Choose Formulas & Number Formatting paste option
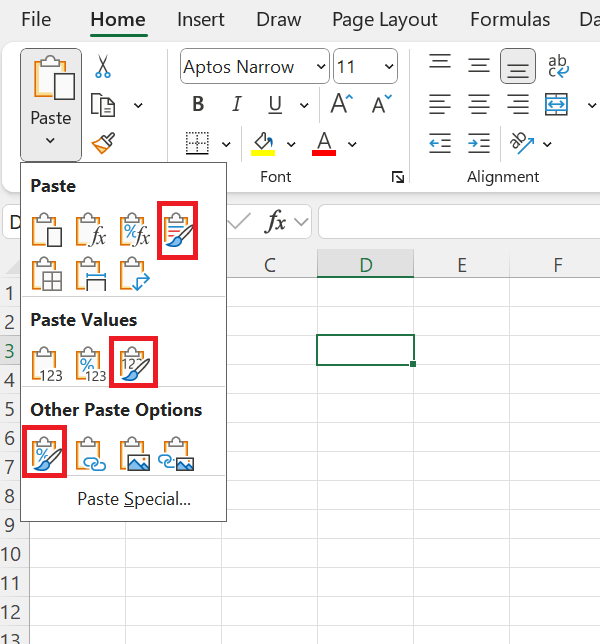 tap(134, 230)
